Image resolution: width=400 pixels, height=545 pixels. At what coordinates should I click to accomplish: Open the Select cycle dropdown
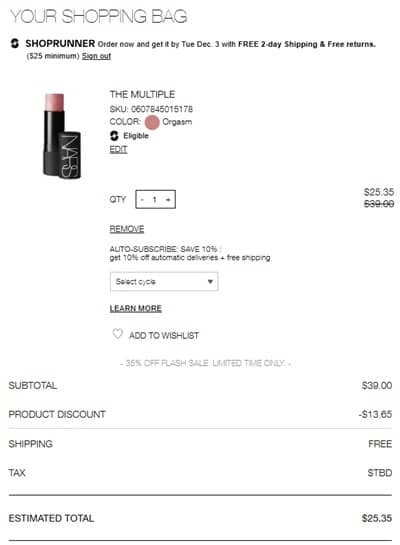click(x=164, y=282)
